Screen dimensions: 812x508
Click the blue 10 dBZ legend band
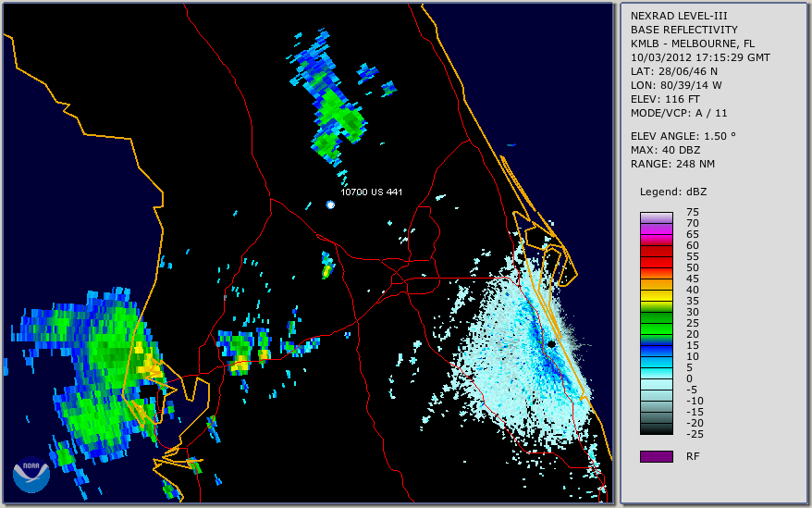point(656,351)
